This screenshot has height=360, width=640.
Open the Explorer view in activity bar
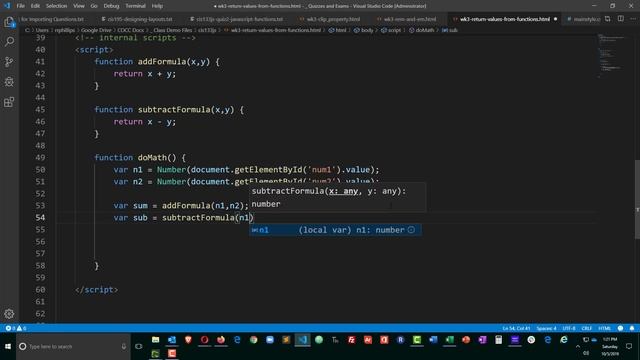[9, 22]
